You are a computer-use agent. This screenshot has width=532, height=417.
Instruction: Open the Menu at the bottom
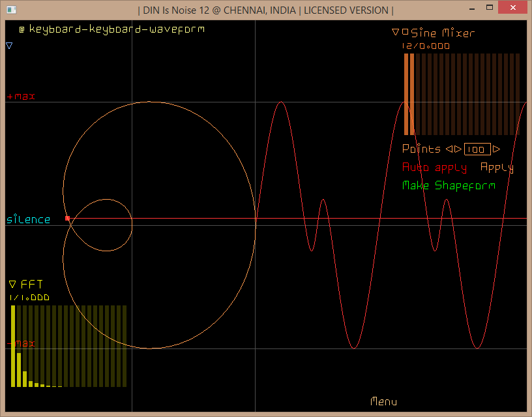pos(383,401)
